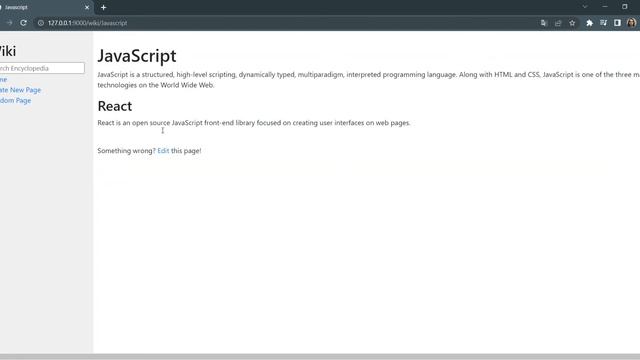Image resolution: width=640 pixels, height=360 pixels.
Task: Click the React section heading
Action: click(115, 106)
